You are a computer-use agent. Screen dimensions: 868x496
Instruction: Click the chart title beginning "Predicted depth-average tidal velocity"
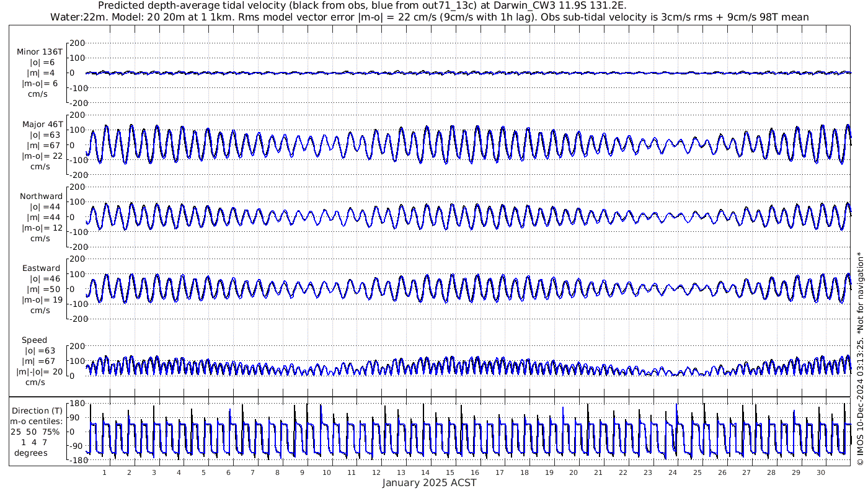click(363, 6)
